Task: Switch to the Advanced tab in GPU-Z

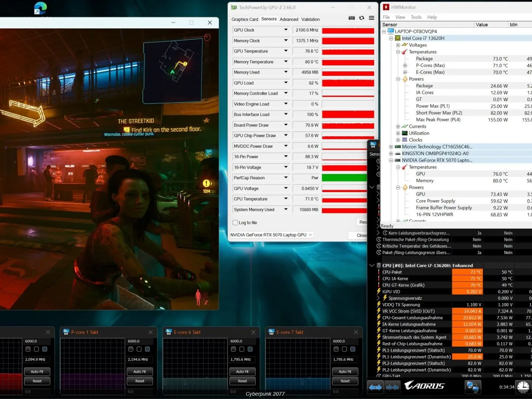Action: (x=289, y=19)
